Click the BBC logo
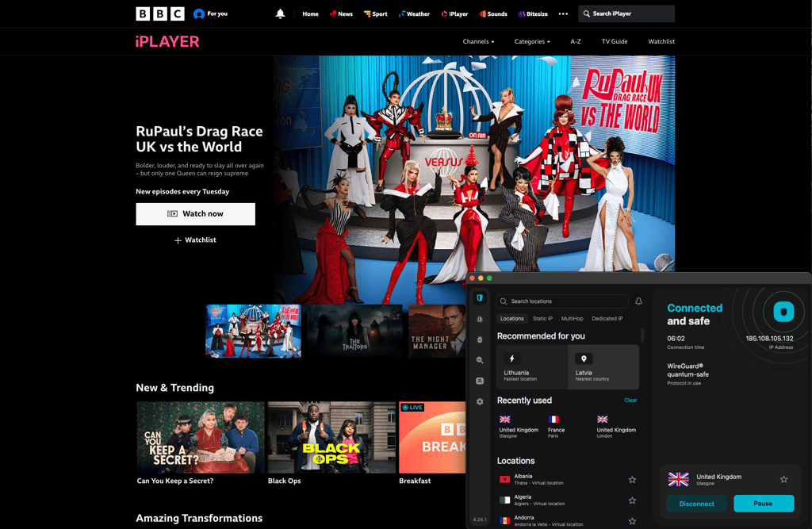This screenshot has height=529, width=812. click(160, 13)
